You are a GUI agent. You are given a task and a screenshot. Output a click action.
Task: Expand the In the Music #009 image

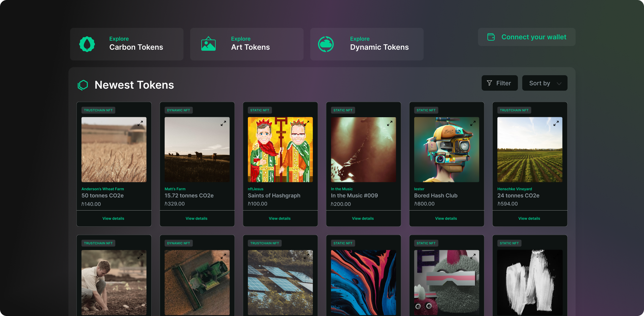click(390, 124)
